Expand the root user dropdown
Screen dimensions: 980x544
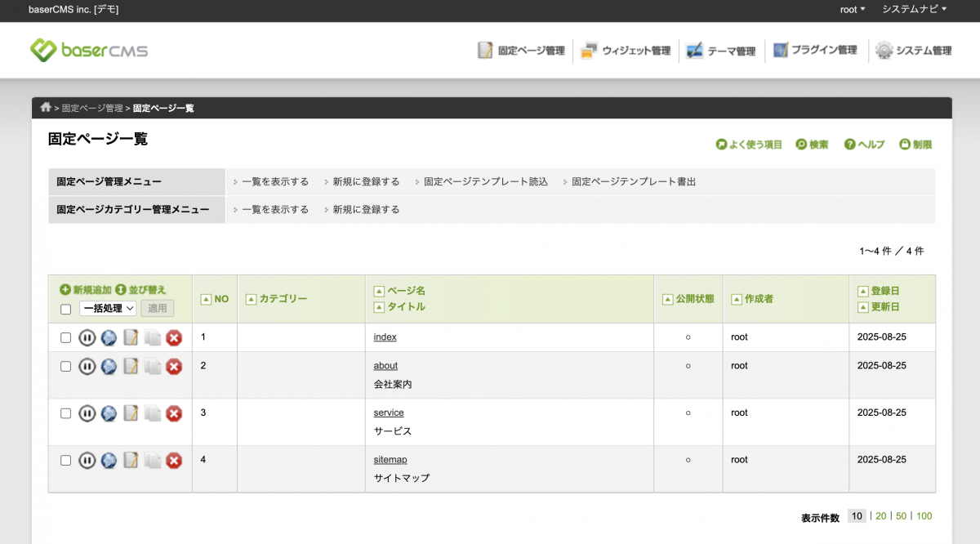(853, 10)
